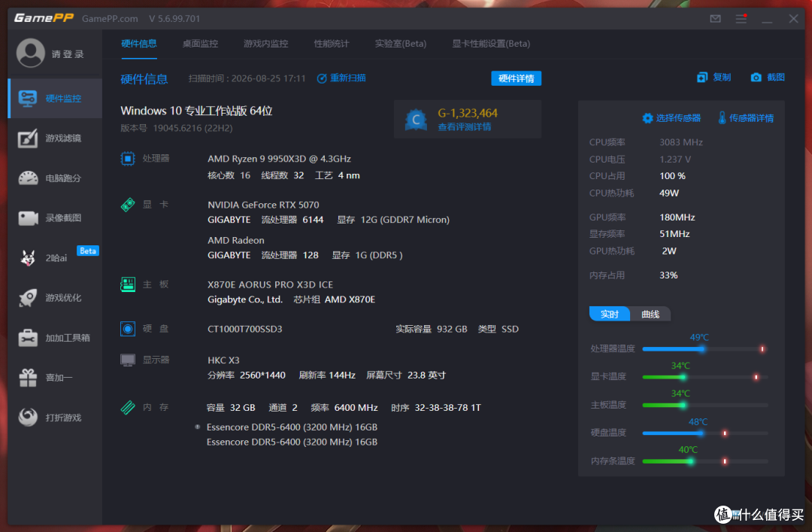Open the 2哈ai Beta sidebar item

(56, 257)
